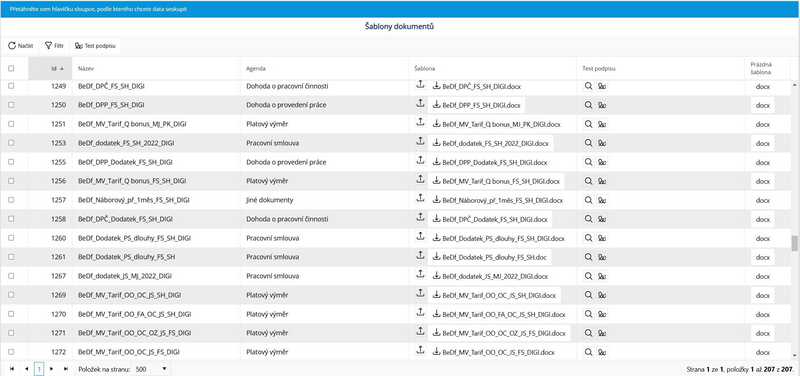Preview signature test for row 1267
The image size is (800, 376).
(x=588, y=277)
